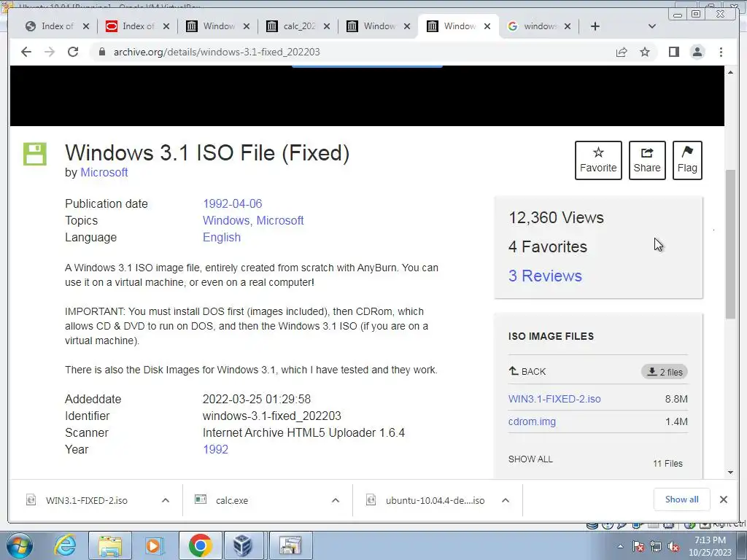Close the calc_202 tab

click(x=326, y=26)
